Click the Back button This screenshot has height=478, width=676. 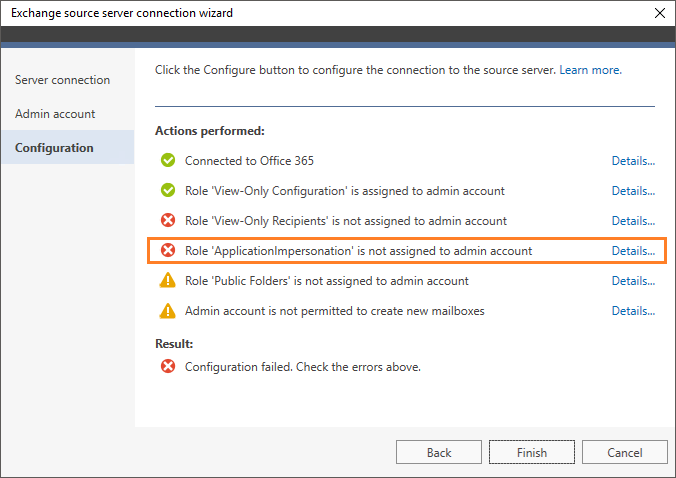click(439, 452)
